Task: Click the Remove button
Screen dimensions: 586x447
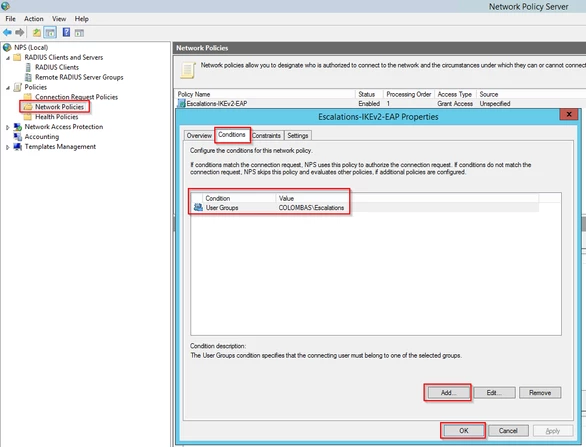Action: tap(540, 392)
